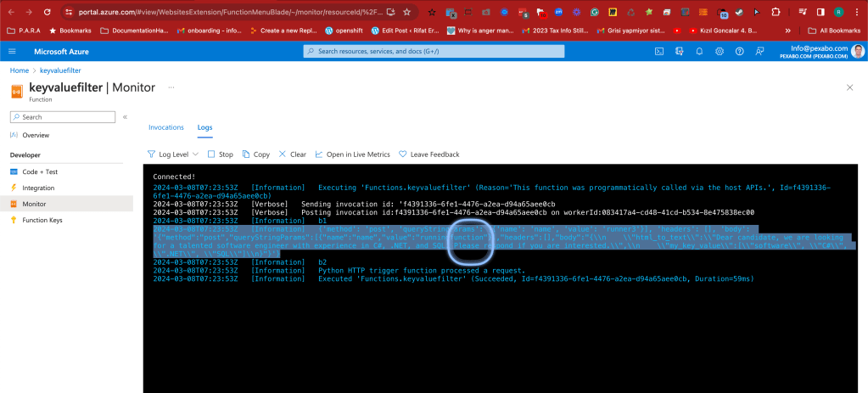This screenshot has width=868, height=393.
Task: Clear the log console
Action: click(292, 154)
